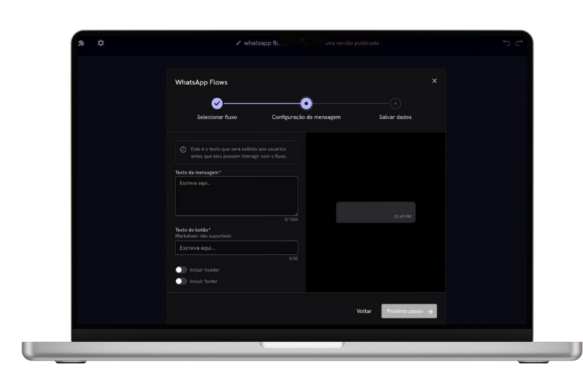The height and width of the screenshot is (392, 583).
Task: Focus the Texto da mensagem text area
Action: (x=236, y=196)
